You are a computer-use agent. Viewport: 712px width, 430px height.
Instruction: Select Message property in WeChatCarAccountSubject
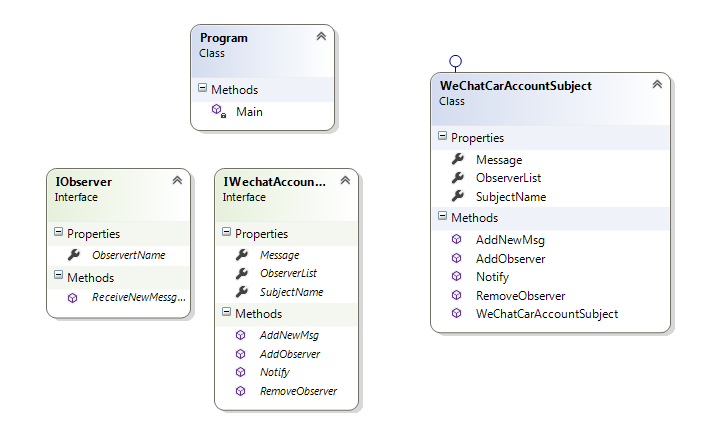pyautogui.click(x=499, y=160)
